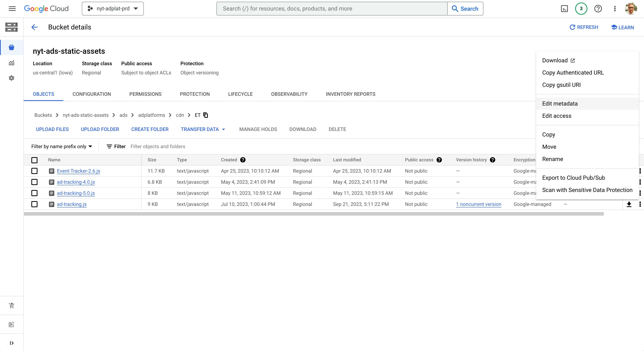Screen dimensions: 644x351
Task: Open Marketplace cart icon in sidebar
Action: 11,305
